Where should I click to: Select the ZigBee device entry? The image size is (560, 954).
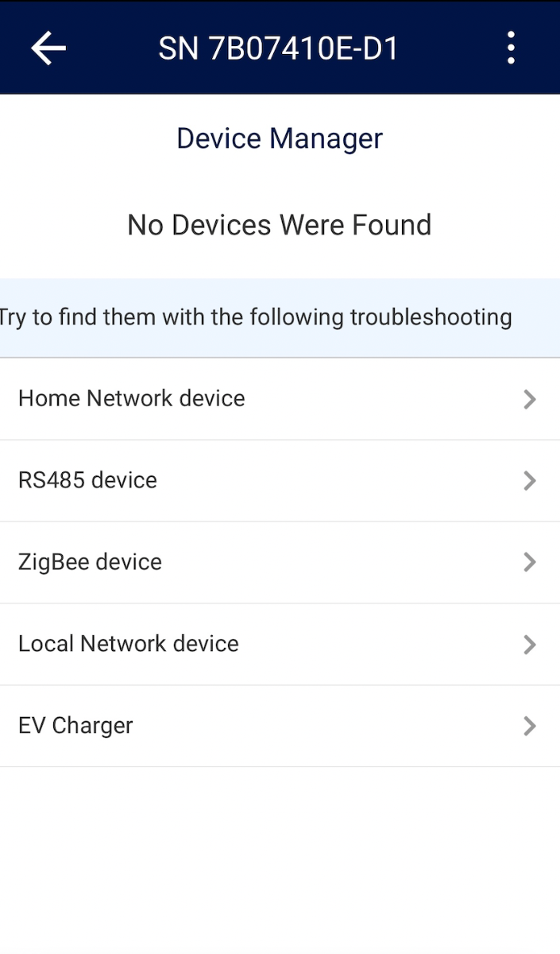280,562
